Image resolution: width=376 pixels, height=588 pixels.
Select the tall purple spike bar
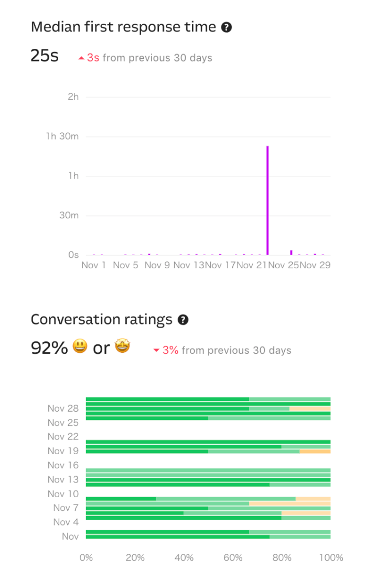[267, 199]
